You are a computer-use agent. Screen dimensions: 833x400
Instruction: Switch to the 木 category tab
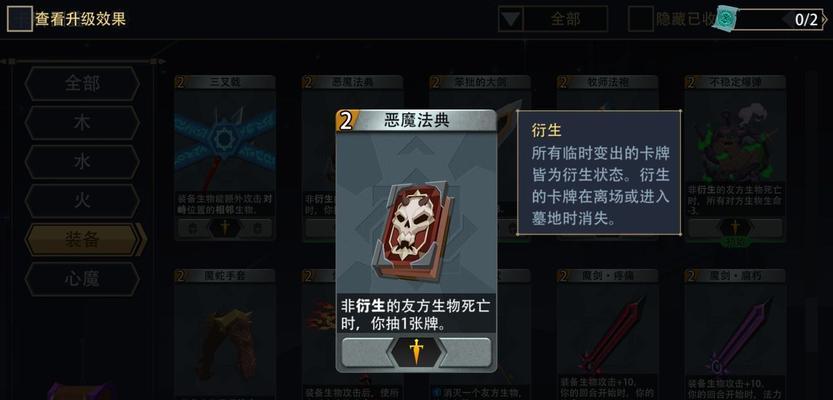click(x=82, y=123)
